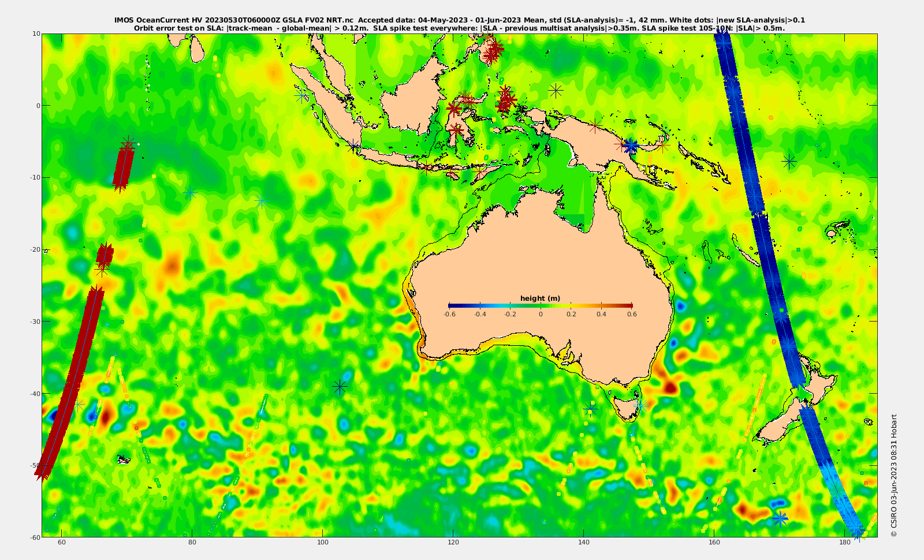
Task: Click the 60 longitude axis label
Action: point(62,542)
